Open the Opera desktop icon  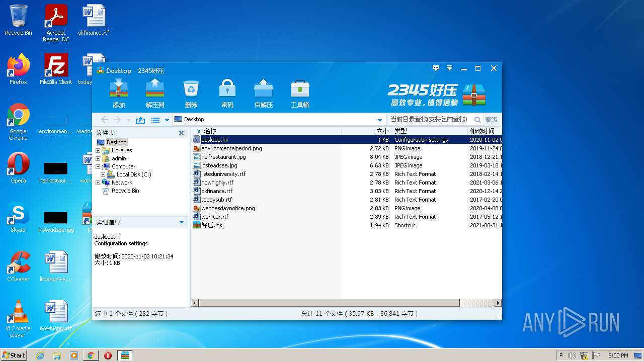tap(18, 168)
